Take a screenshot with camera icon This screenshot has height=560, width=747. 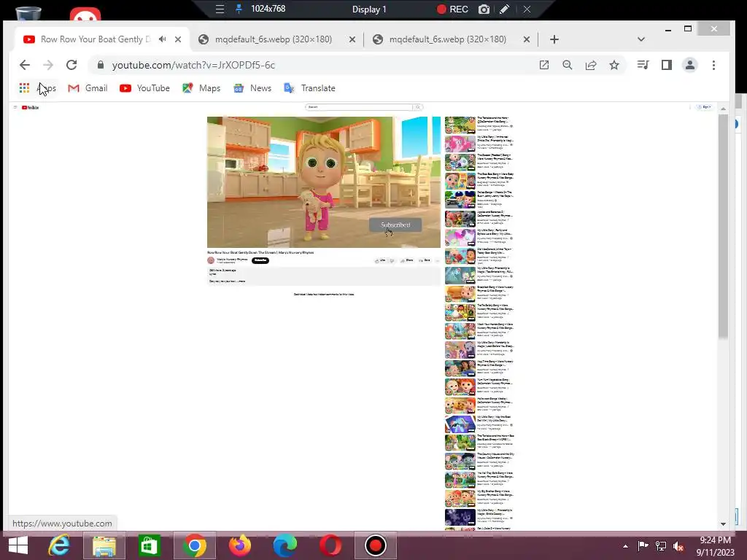[484, 9]
